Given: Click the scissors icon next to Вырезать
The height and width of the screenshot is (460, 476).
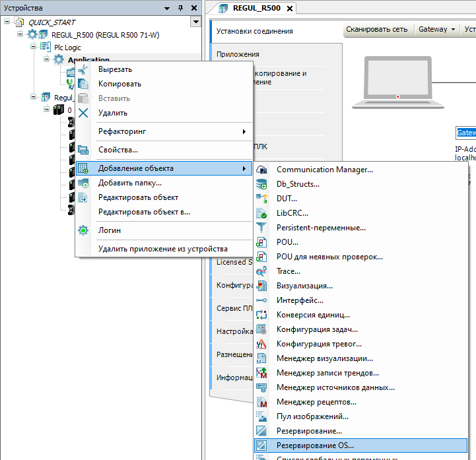Looking at the screenshot, I should tap(83, 69).
